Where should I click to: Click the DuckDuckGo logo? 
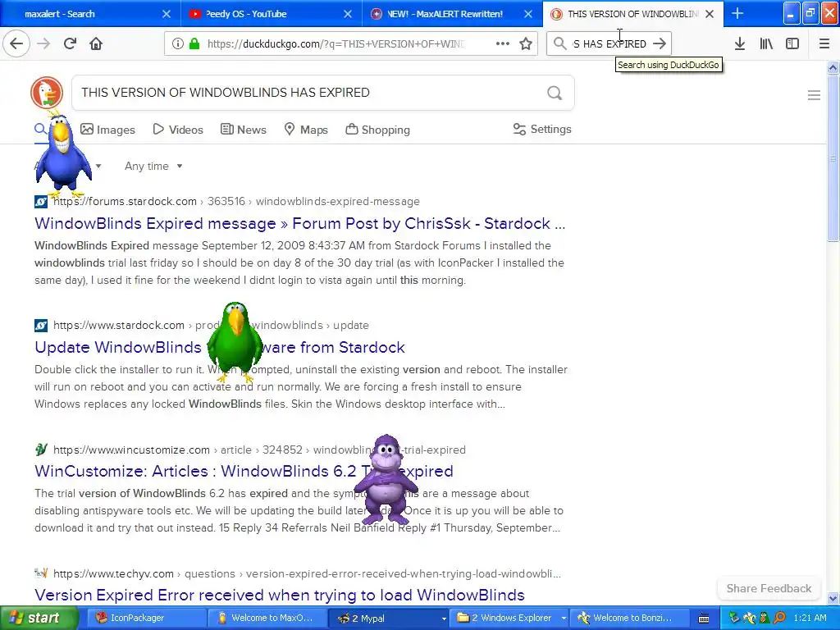(47, 92)
